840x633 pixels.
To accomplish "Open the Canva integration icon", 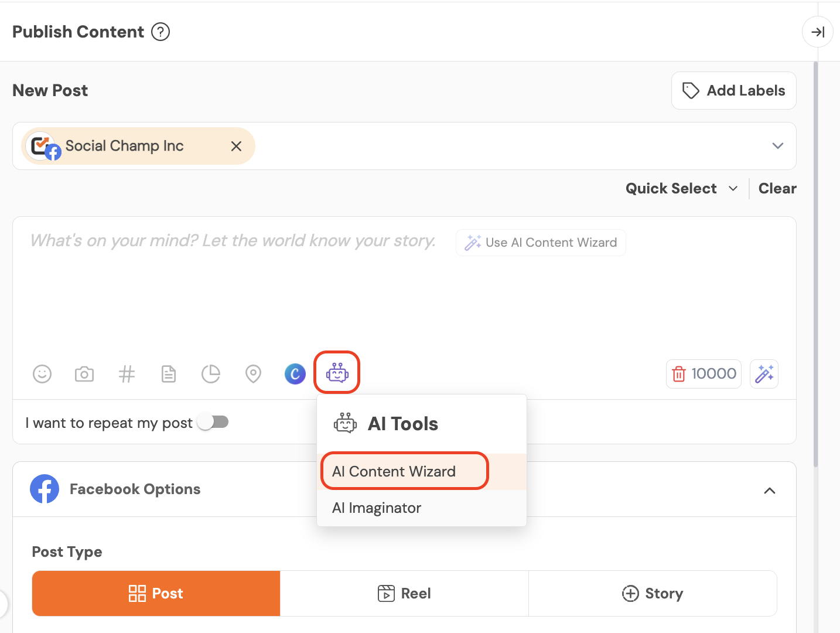I will (295, 374).
